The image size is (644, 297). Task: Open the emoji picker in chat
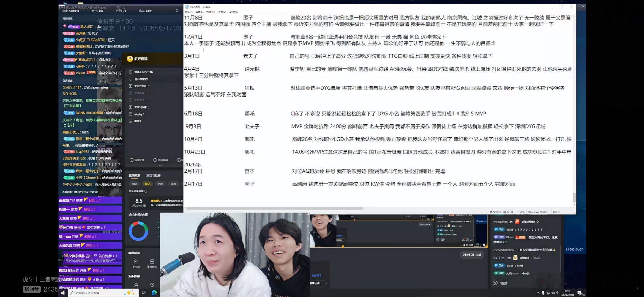point(495,283)
